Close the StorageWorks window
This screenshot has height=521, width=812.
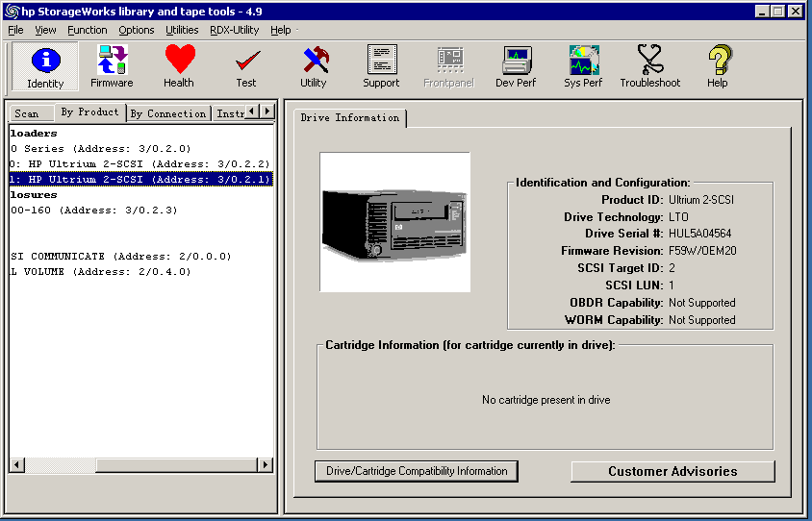pos(796,11)
